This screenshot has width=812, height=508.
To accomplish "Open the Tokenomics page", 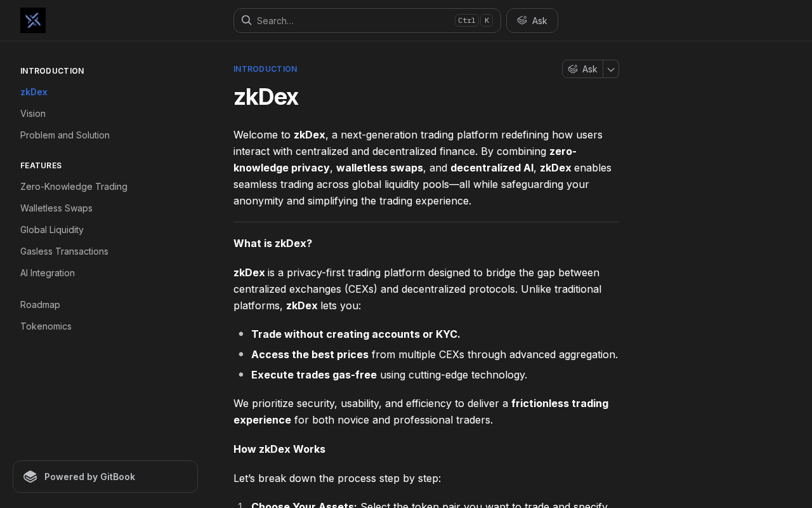I will [x=46, y=326].
